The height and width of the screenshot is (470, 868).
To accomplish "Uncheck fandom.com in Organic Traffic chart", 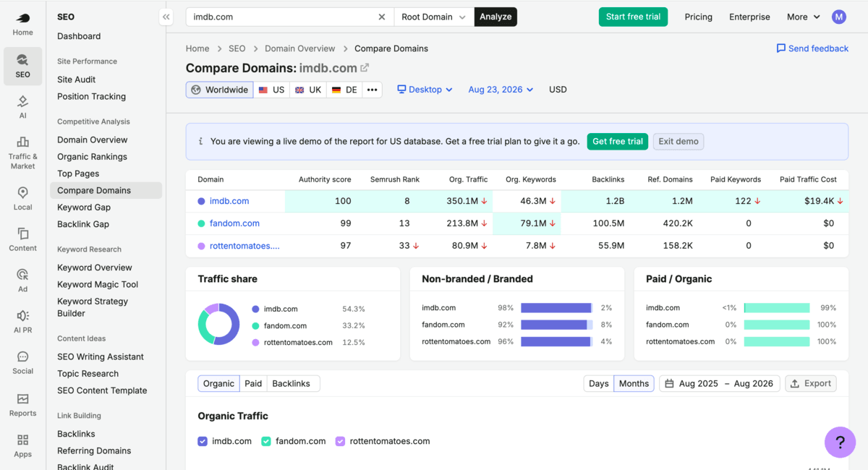I will click(266, 441).
